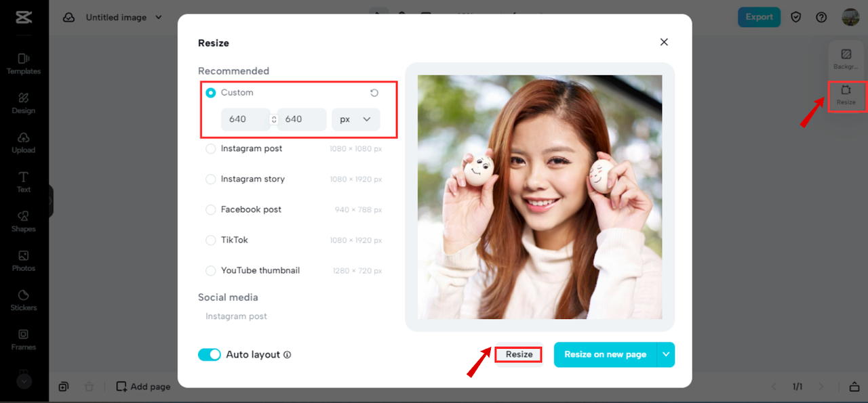Go to the next page arrow
This screenshot has width=868, height=403.
821,387
